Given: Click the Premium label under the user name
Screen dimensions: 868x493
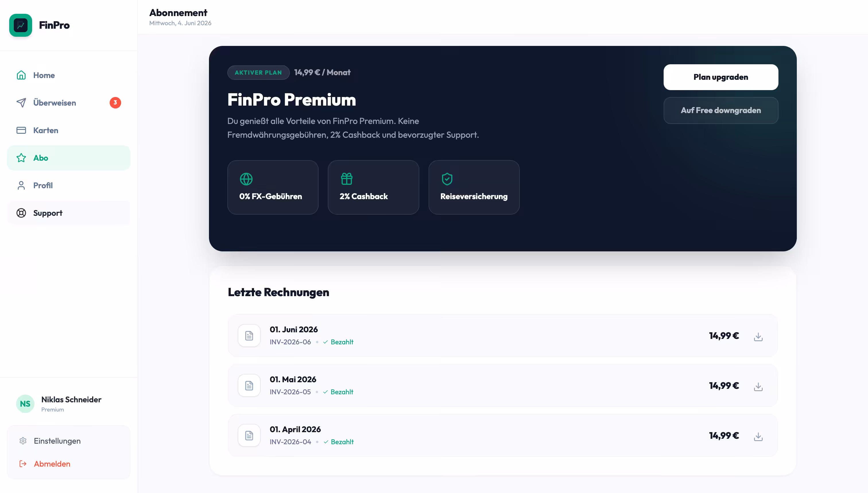Looking at the screenshot, I should (x=53, y=409).
